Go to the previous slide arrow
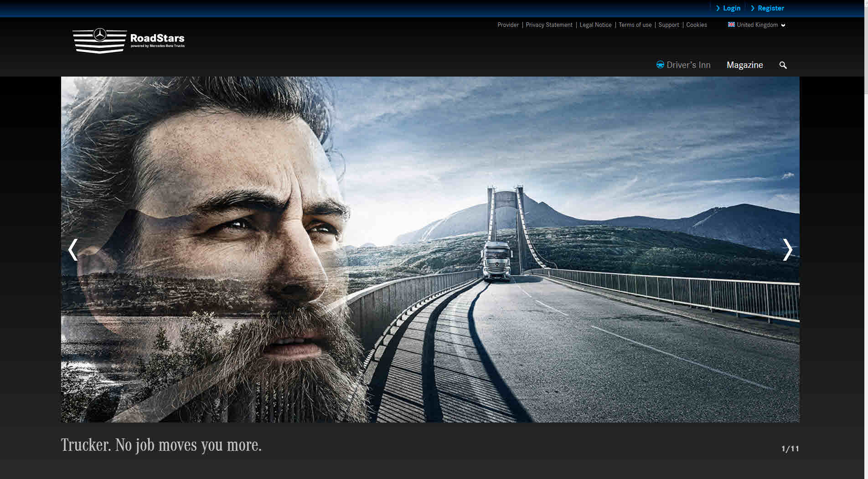This screenshot has height=479, width=868. click(x=73, y=250)
